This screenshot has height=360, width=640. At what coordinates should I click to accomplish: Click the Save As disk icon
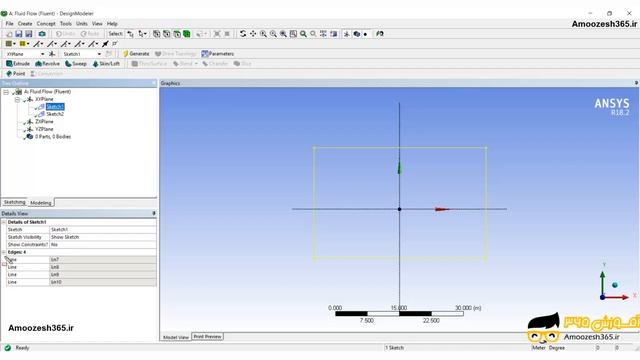(29, 34)
